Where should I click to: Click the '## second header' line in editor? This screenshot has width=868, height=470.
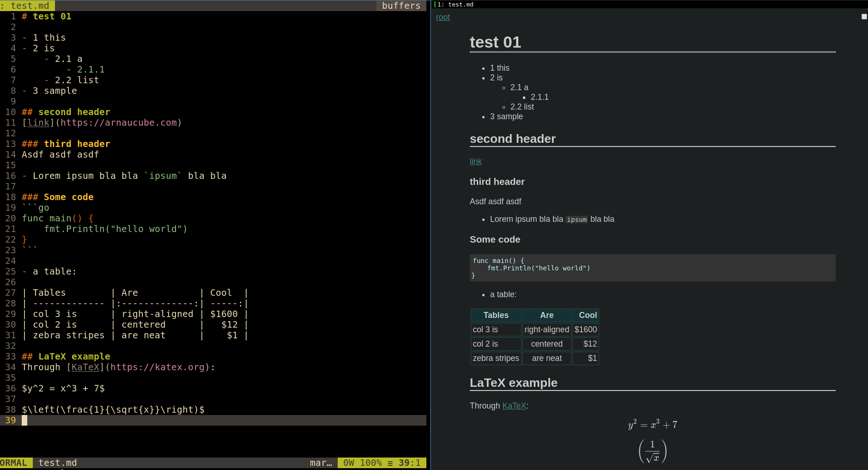click(66, 112)
